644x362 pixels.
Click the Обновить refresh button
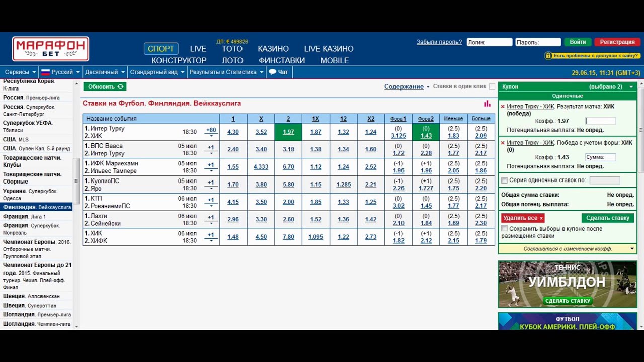point(105,86)
